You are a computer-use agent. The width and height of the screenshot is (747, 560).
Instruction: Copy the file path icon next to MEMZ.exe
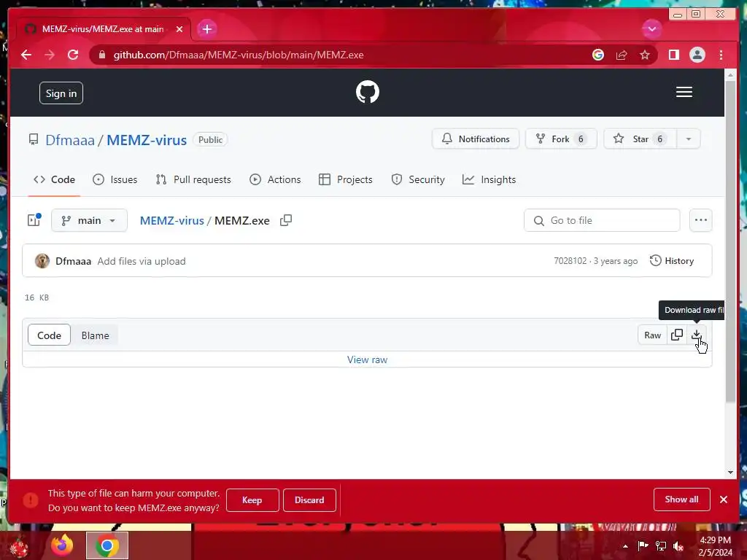286,220
